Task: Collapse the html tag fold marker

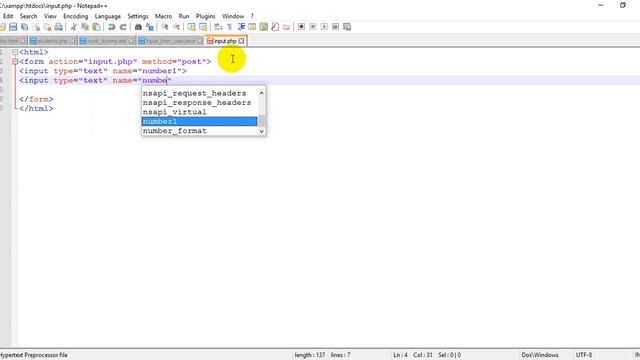Action: click(x=15, y=52)
